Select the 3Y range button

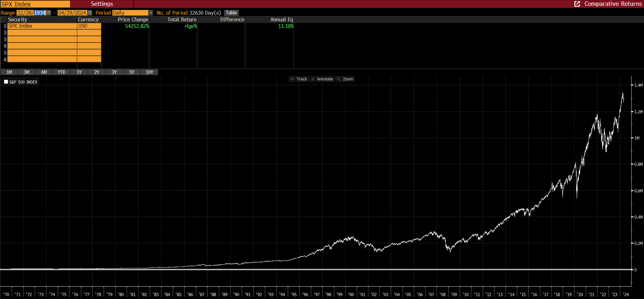click(x=114, y=72)
